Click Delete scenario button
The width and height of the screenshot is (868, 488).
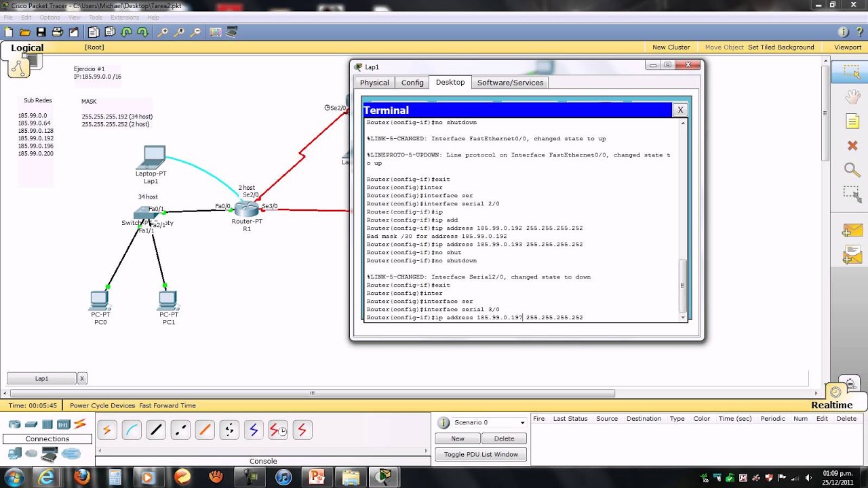pos(504,439)
